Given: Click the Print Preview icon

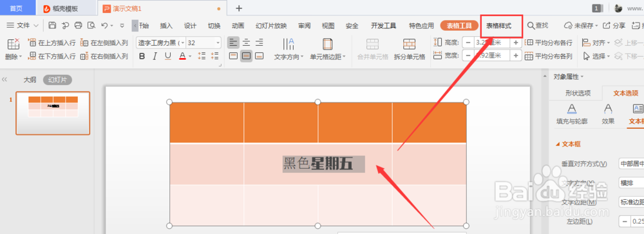Looking at the screenshot, I should tap(91, 26).
